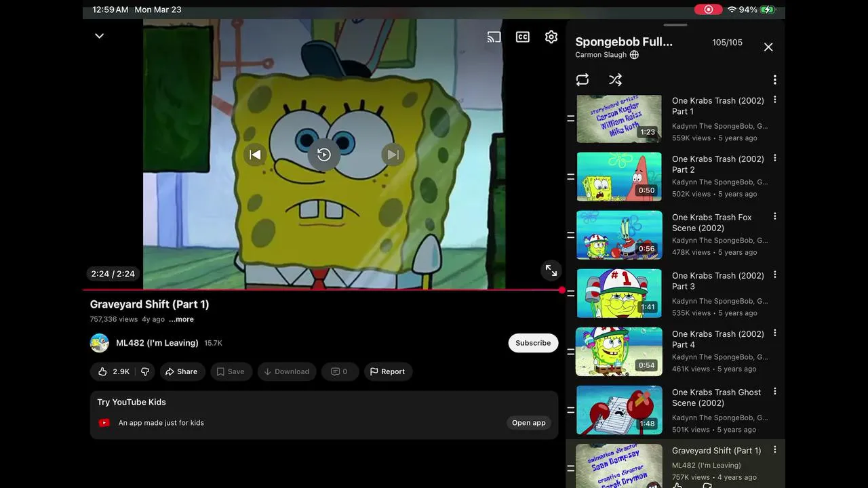
Task: Open options for One Krabs Trash Fox Scene
Action: click(774, 216)
